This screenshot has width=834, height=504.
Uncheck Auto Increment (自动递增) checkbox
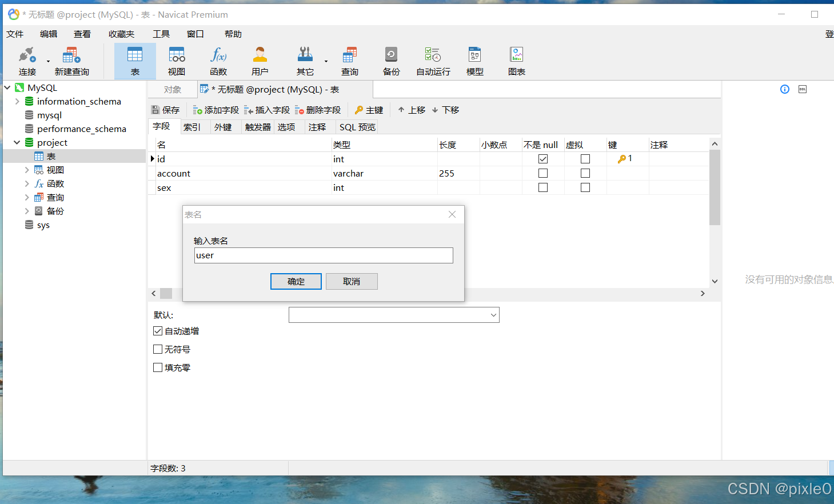tap(158, 331)
